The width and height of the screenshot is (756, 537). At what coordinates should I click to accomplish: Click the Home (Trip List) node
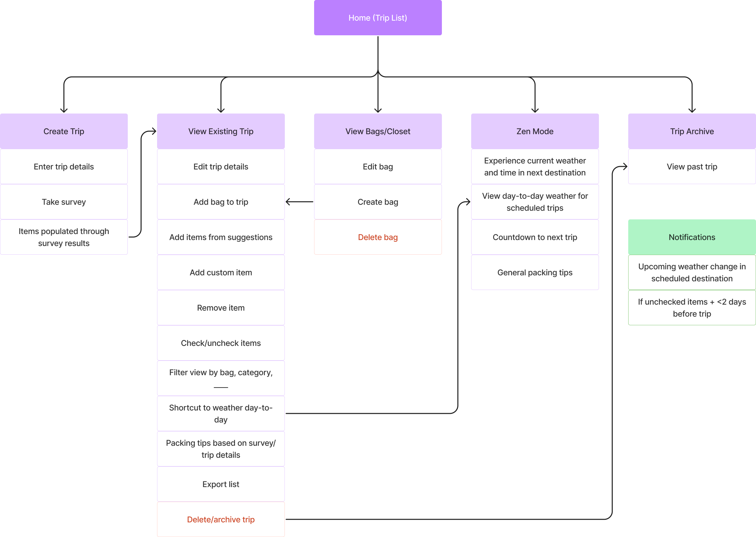click(x=377, y=17)
